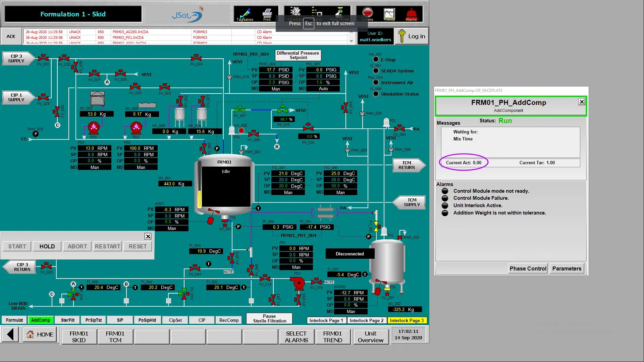Select the AddComp tab

click(x=41, y=320)
